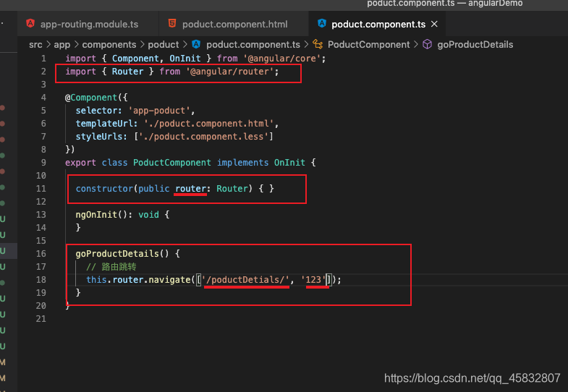This screenshot has height=392, width=568.
Task: Click 'OnInit' after implements keyword
Action: tap(289, 163)
